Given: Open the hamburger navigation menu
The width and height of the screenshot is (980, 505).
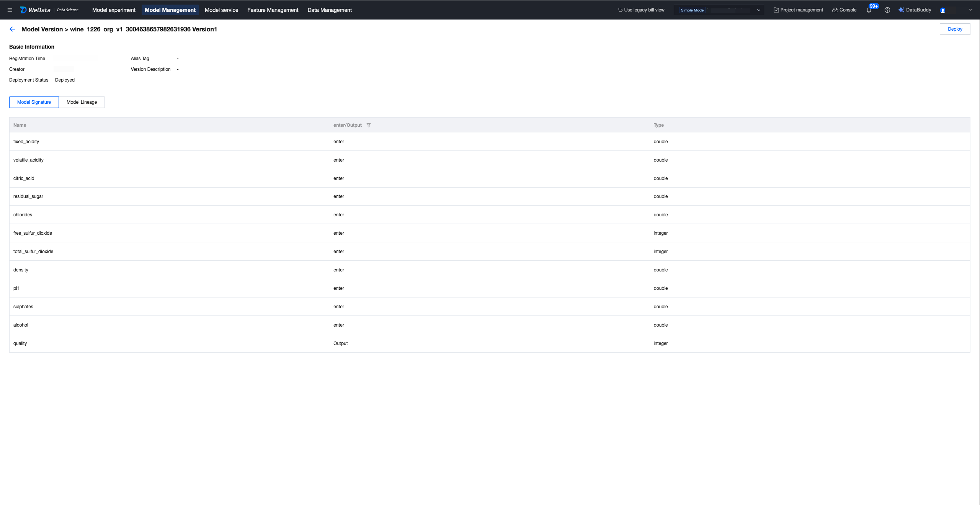Looking at the screenshot, I should coord(10,10).
